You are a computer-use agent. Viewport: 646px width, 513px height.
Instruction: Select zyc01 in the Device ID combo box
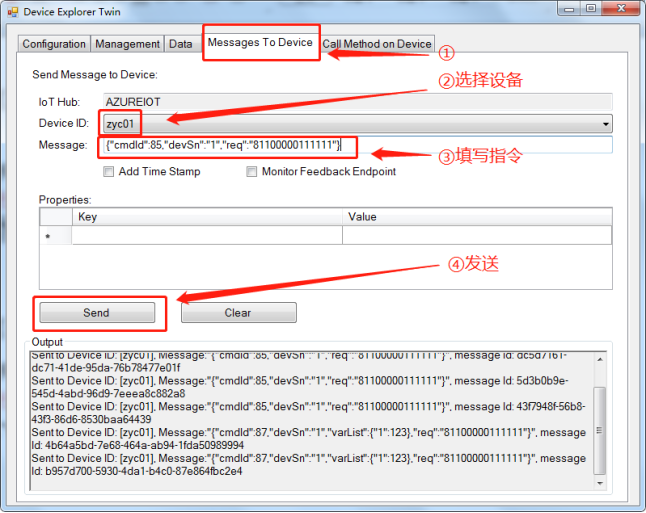(122, 124)
